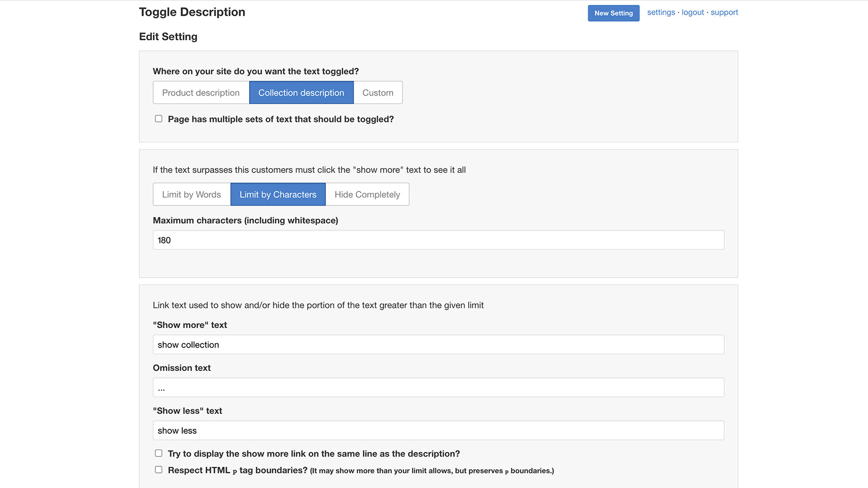Enable 'Respect HTML p tag boundaries'
Viewport: 868px width, 488px height.
coord(158,469)
